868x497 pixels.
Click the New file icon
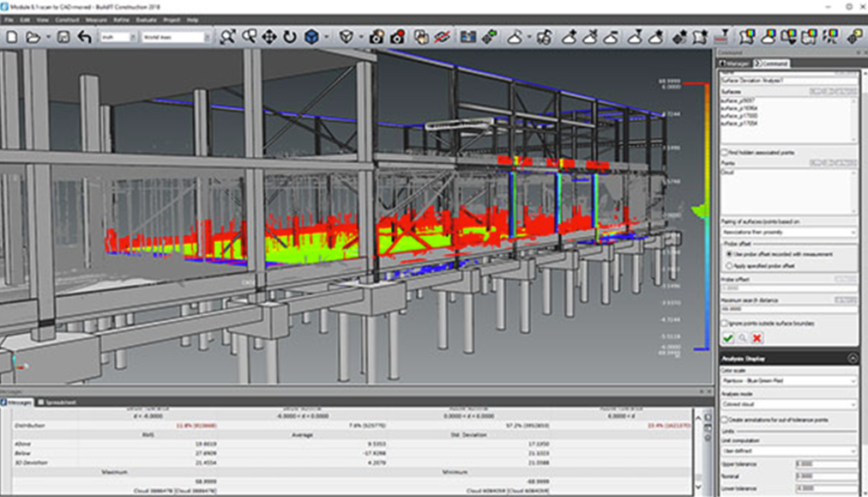(x=12, y=37)
